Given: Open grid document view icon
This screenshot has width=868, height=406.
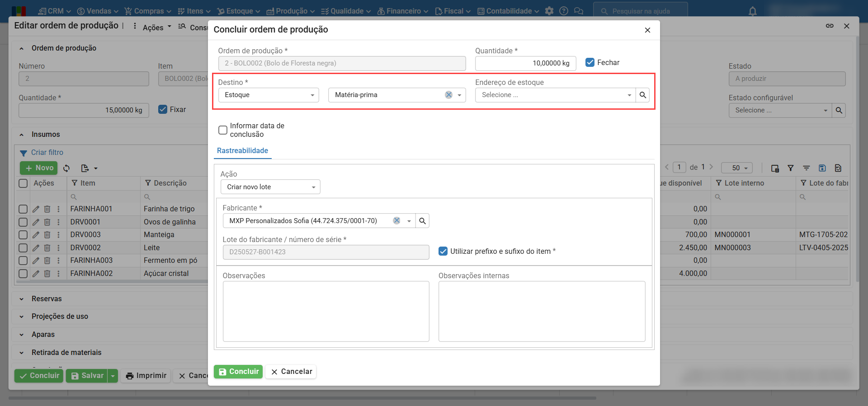Looking at the screenshot, I should pyautogui.click(x=838, y=168).
